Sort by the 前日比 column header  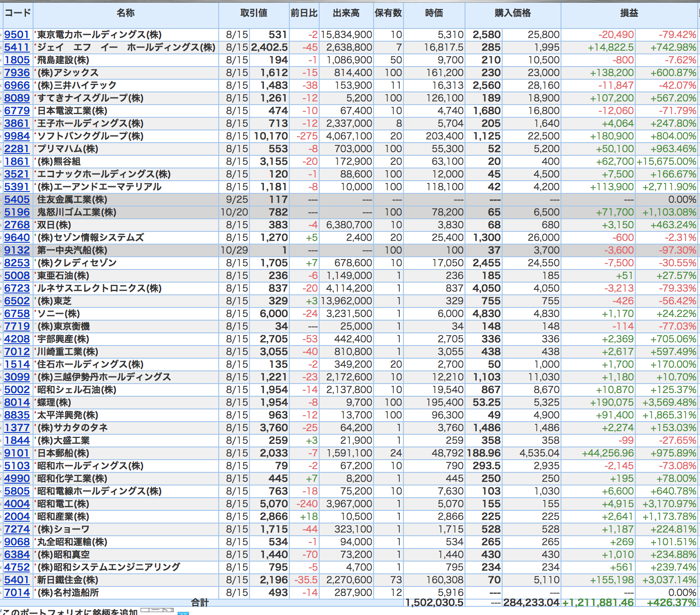click(x=304, y=13)
